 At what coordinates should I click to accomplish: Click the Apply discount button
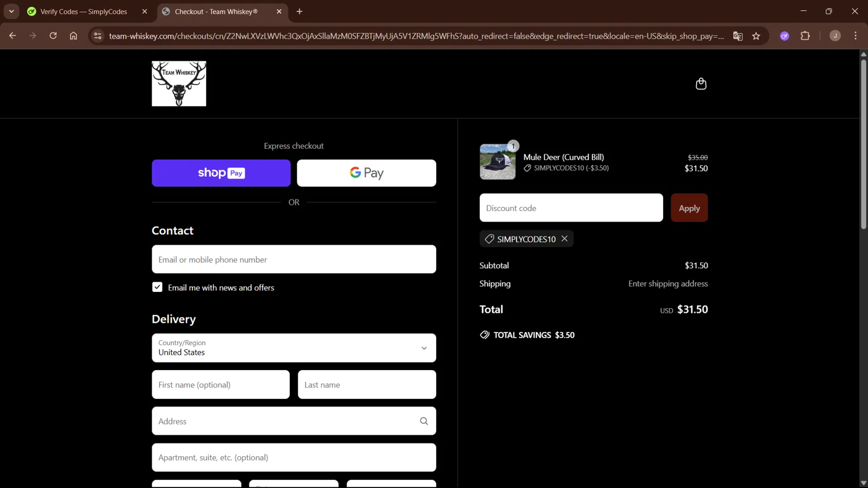pyautogui.click(x=689, y=208)
